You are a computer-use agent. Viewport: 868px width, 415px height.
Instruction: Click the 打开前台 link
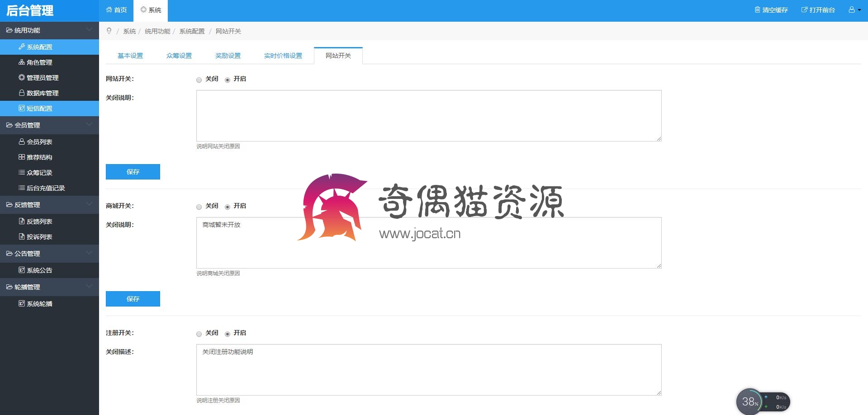[818, 9]
